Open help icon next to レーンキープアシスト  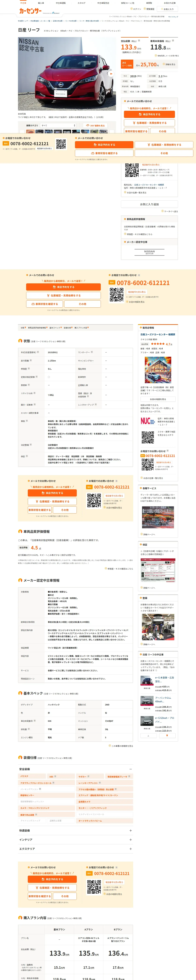[x=100, y=783]
